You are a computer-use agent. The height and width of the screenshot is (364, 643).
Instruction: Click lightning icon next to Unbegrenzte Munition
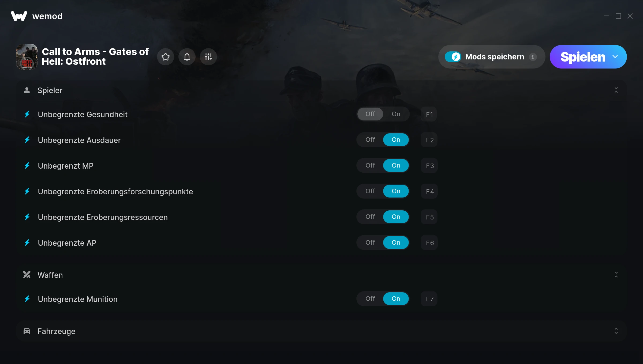[x=27, y=299]
